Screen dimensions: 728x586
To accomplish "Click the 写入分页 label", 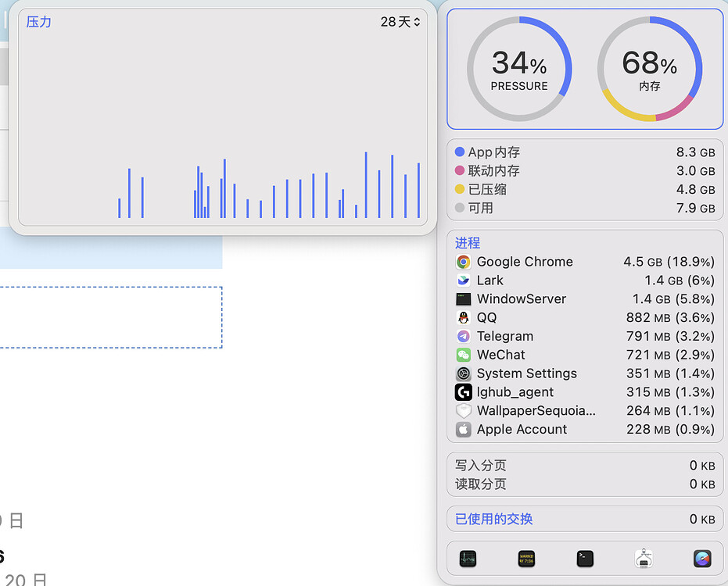I will click(x=481, y=466).
